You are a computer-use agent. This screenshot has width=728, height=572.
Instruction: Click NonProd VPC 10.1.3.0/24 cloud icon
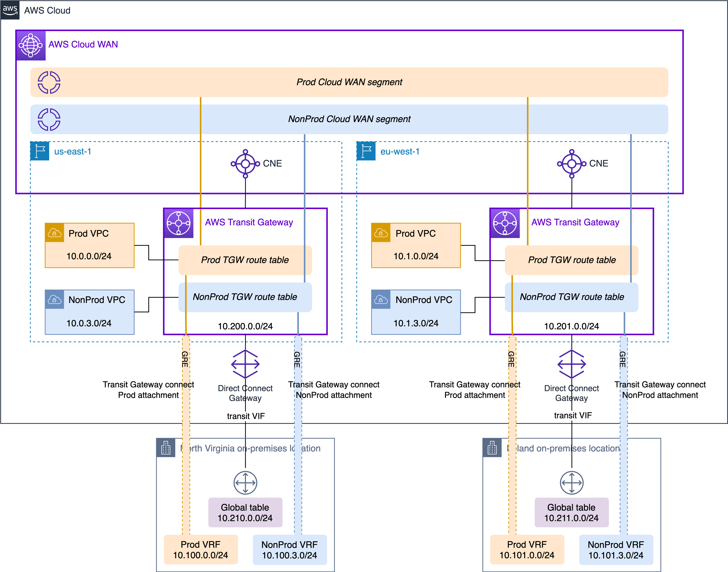point(381,299)
